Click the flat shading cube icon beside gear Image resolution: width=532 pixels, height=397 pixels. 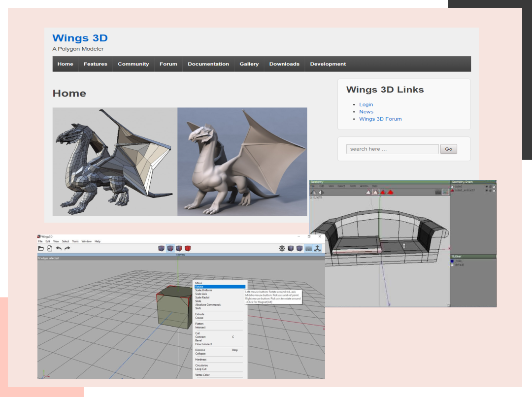click(291, 248)
